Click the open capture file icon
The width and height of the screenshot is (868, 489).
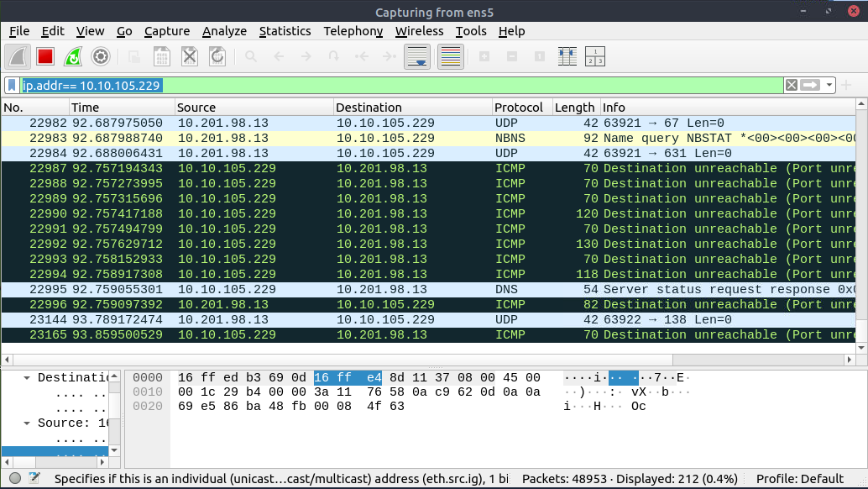point(134,56)
